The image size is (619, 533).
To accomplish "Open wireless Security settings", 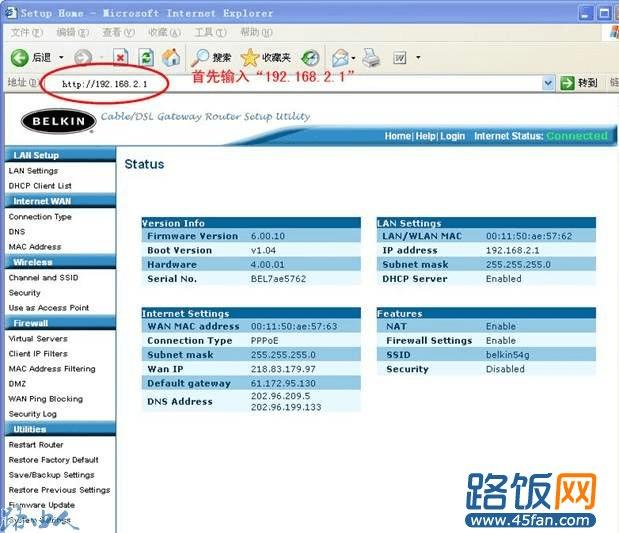I will (x=24, y=293).
